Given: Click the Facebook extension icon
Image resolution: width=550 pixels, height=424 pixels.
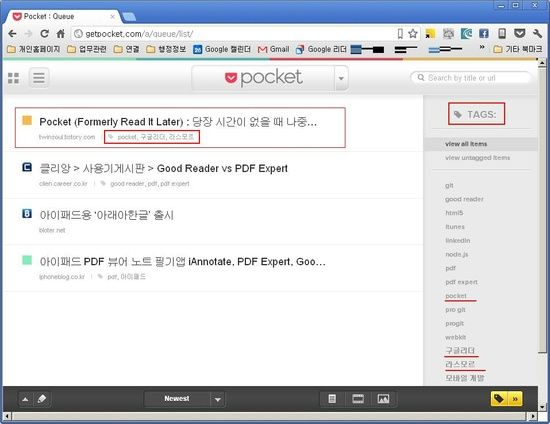Looking at the screenshot, I should point(484,34).
